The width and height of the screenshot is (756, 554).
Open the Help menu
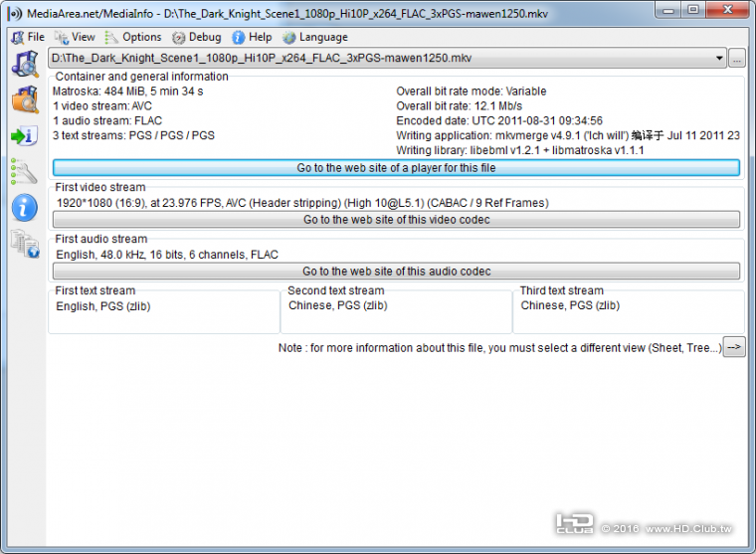pos(252,37)
